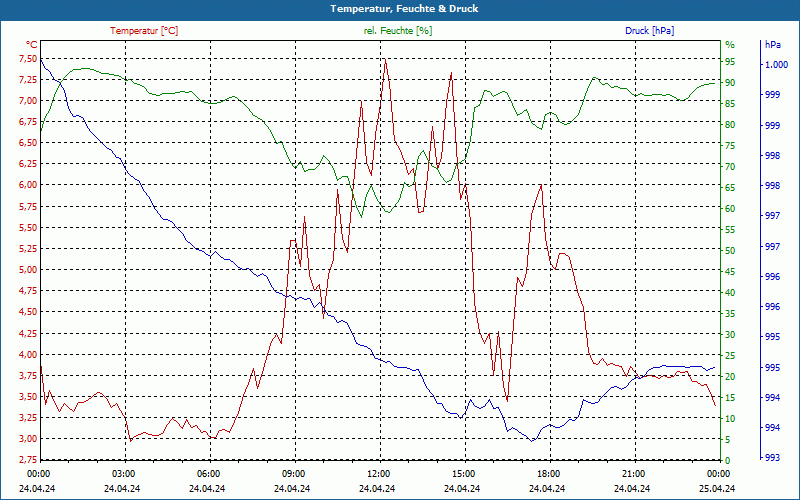Click temperature axis value 5,25
Viewport: 800px width, 500px height.
tap(28, 249)
